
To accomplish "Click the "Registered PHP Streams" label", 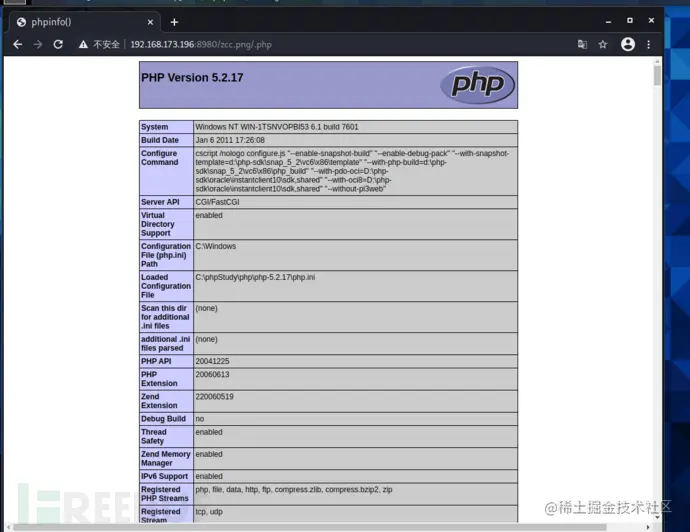I will pos(165,494).
